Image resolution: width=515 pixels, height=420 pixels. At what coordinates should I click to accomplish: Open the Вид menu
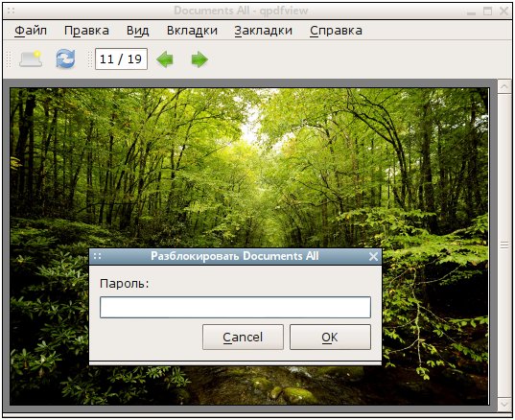point(138,31)
